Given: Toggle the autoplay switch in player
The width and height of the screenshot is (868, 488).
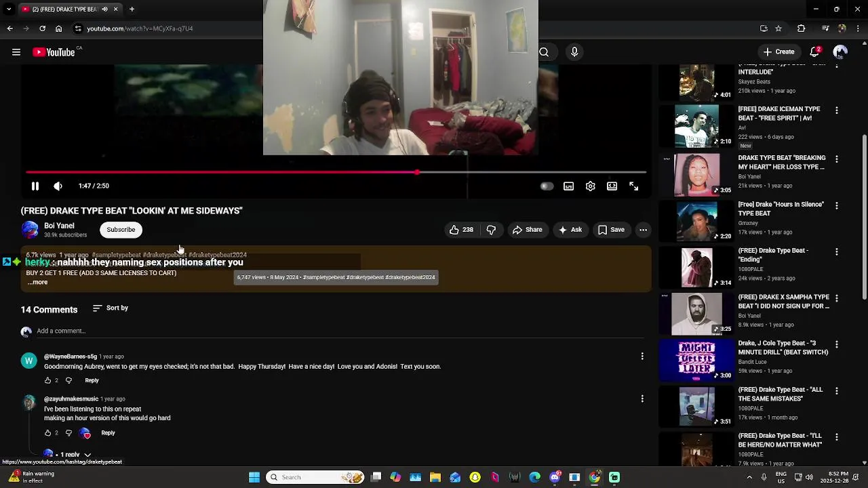Looking at the screenshot, I should tap(547, 186).
